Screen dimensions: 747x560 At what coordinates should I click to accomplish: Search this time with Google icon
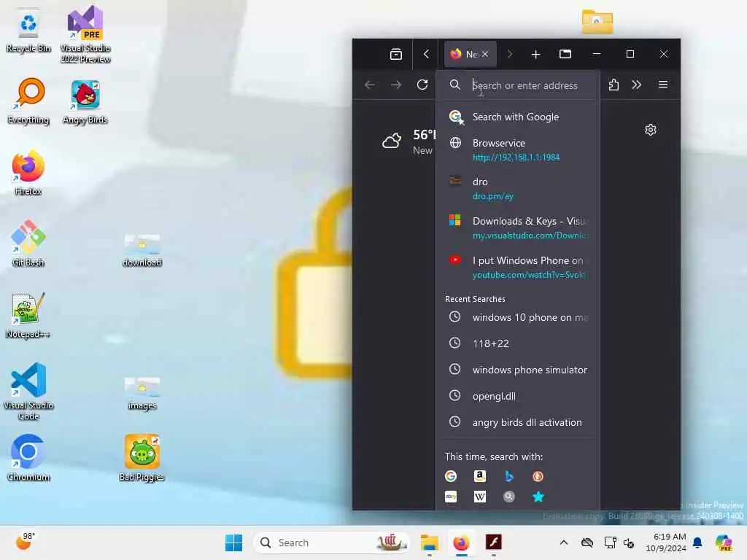point(451,476)
